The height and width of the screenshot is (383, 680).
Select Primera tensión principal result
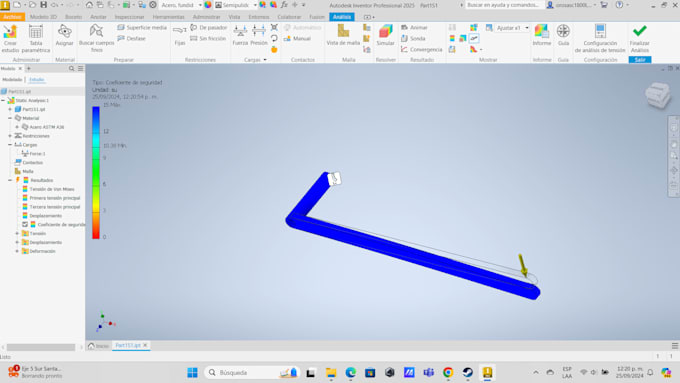pyautogui.click(x=55, y=198)
